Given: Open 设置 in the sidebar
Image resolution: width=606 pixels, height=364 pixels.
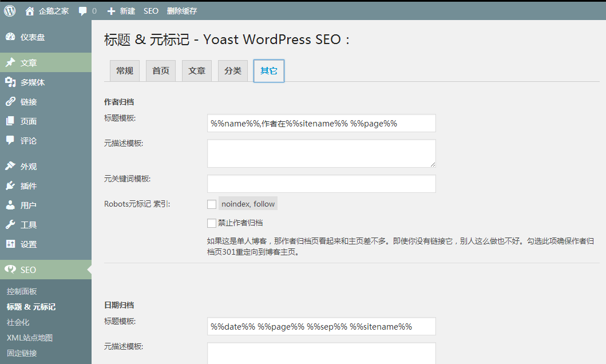Looking at the screenshot, I should click(x=29, y=244).
